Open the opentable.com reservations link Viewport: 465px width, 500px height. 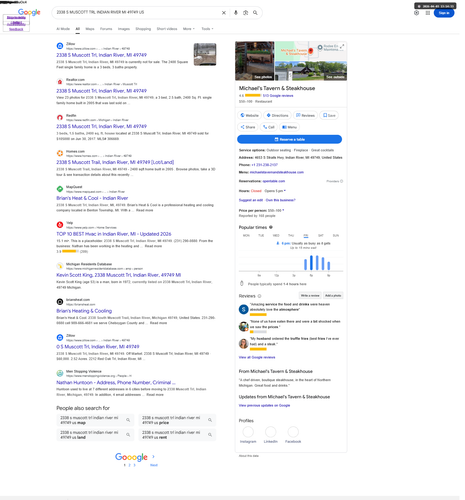tap(274, 181)
